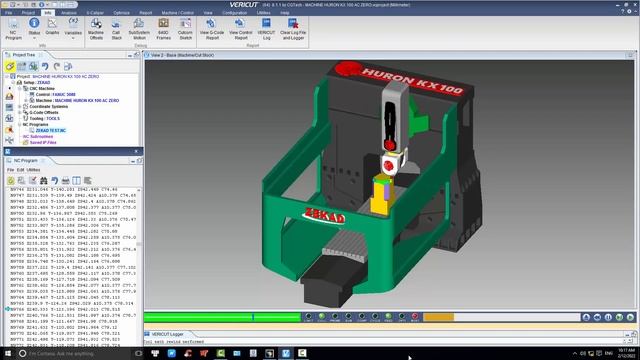Expand the G-Code Offsets node

(x=19, y=112)
